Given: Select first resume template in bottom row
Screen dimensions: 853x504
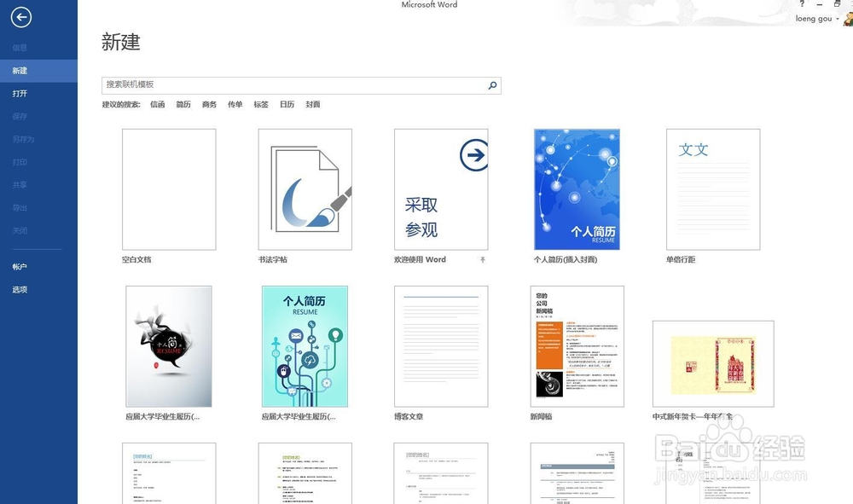Looking at the screenshot, I should pos(169,473).
